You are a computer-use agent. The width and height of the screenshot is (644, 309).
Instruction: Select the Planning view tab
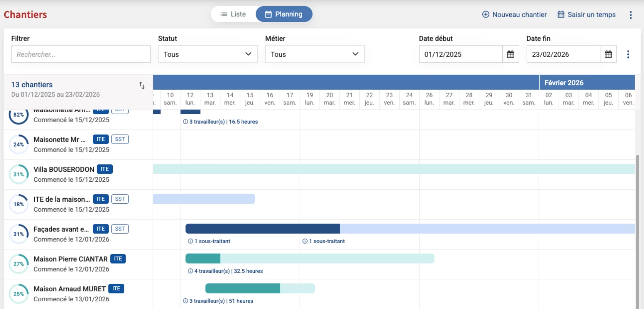pos(284,14)
